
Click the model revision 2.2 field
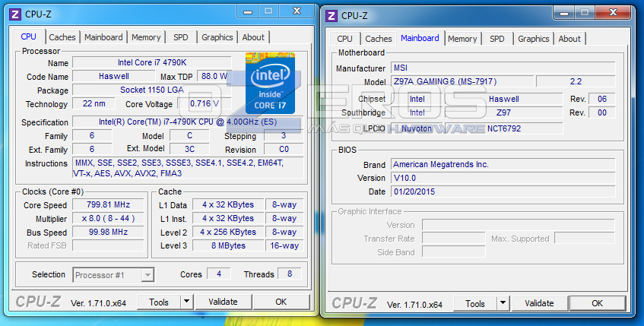(576, 81)
